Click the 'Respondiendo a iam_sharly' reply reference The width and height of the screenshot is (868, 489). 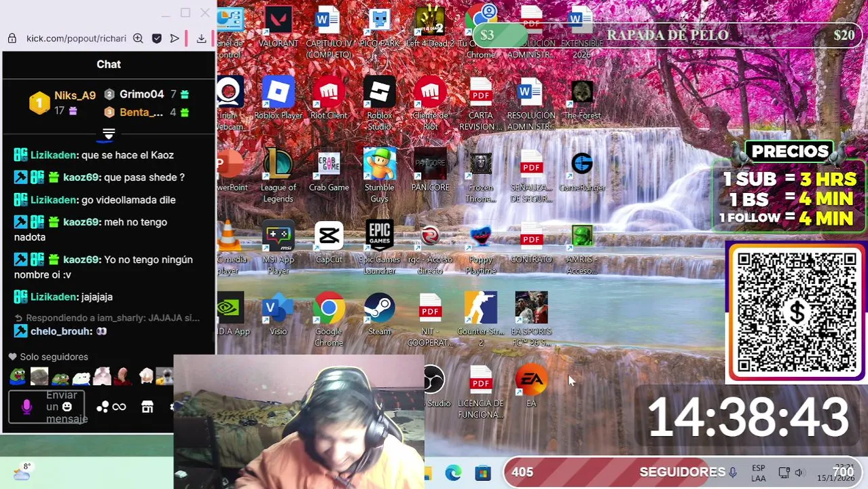pyautogui.click(x=107, y=317)
